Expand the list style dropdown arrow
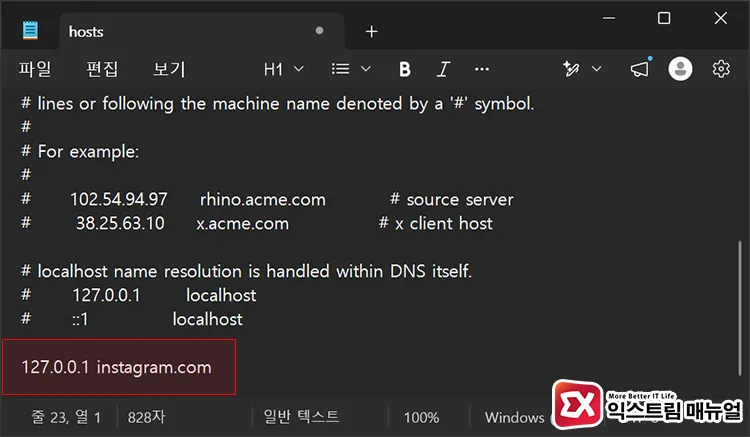The height and width of the screenshot is (437, 750). pos(366,69)
